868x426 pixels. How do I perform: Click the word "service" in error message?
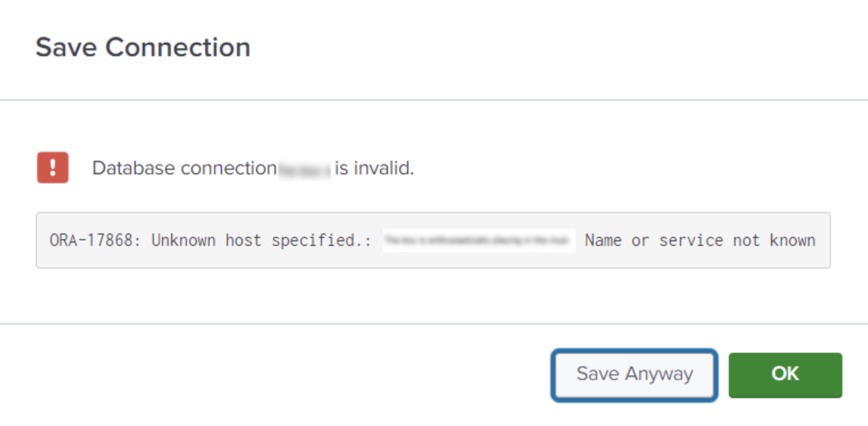691,240
